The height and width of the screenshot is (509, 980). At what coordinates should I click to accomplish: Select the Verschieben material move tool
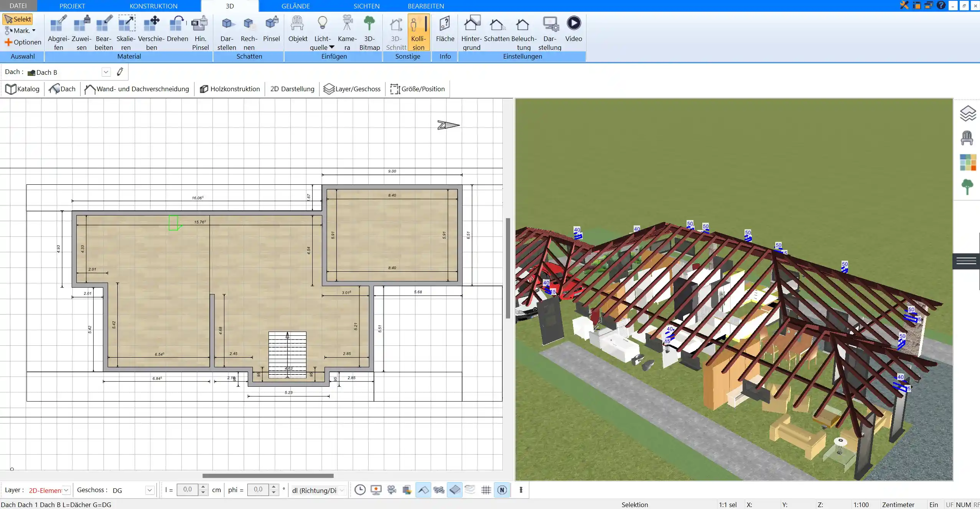click(152, 33)
